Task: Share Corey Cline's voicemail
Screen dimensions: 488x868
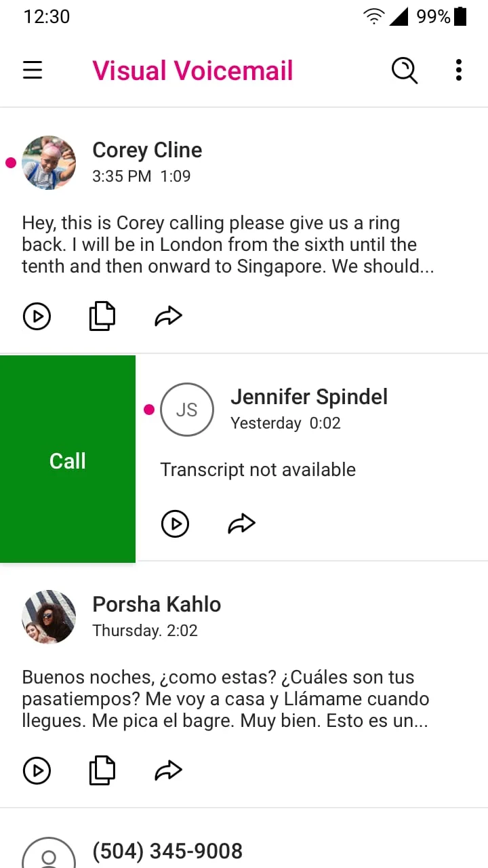Action: pos(168,316)
